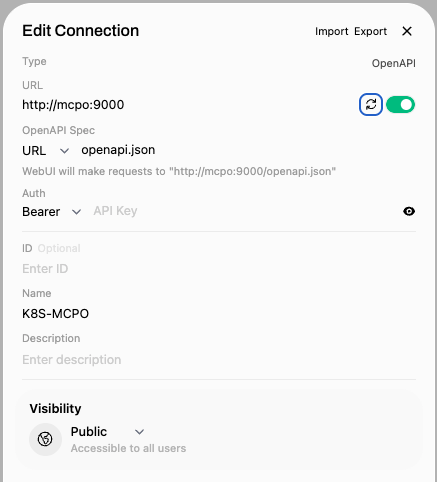This screenshot has width=437, height=482.
Task: Edit the http://mcpo:9000 URL field
Action: click(188, 105)
